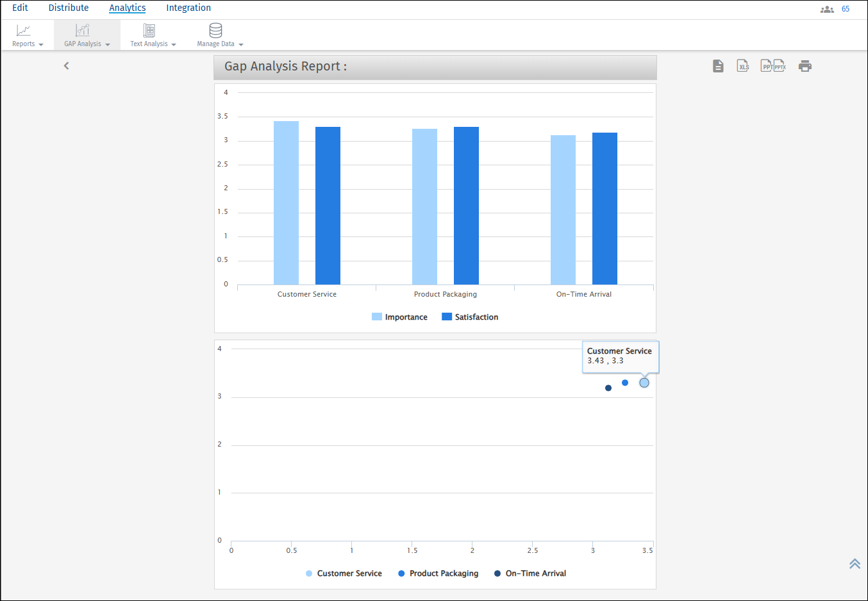Export report as PPTX file
Screen dimensions: 868x601
click(x=780, y=65)
